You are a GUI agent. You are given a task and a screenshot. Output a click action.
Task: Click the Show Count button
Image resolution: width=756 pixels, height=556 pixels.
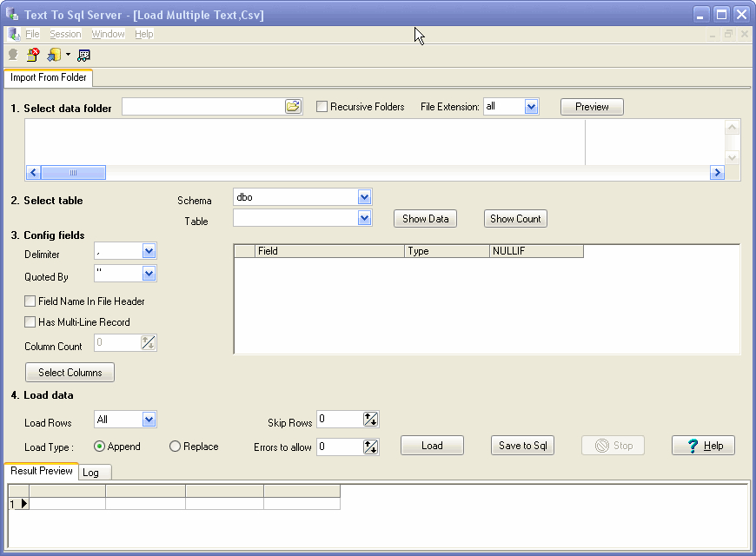(515, 218)
